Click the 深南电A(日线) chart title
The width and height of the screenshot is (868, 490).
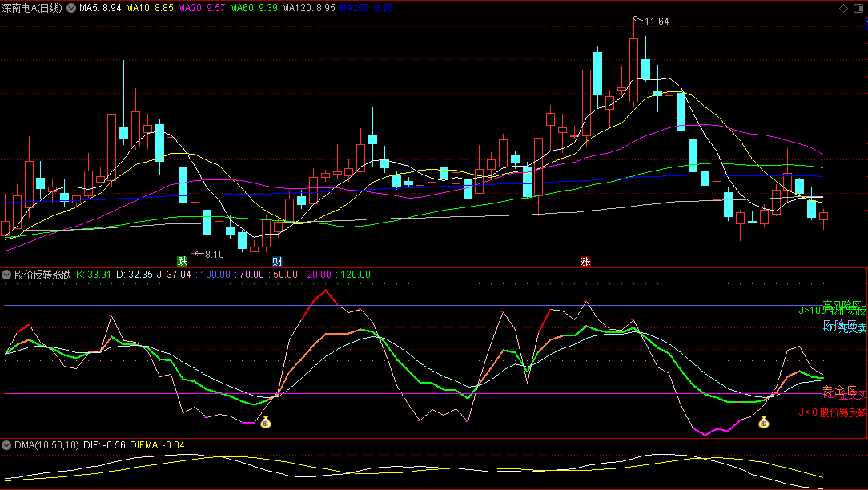[x=32, y=8]
